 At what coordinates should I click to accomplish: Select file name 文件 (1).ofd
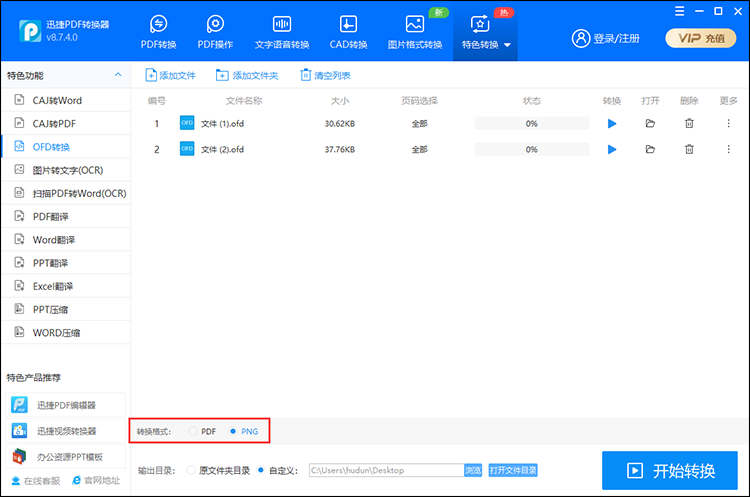[x=222, y=124]
